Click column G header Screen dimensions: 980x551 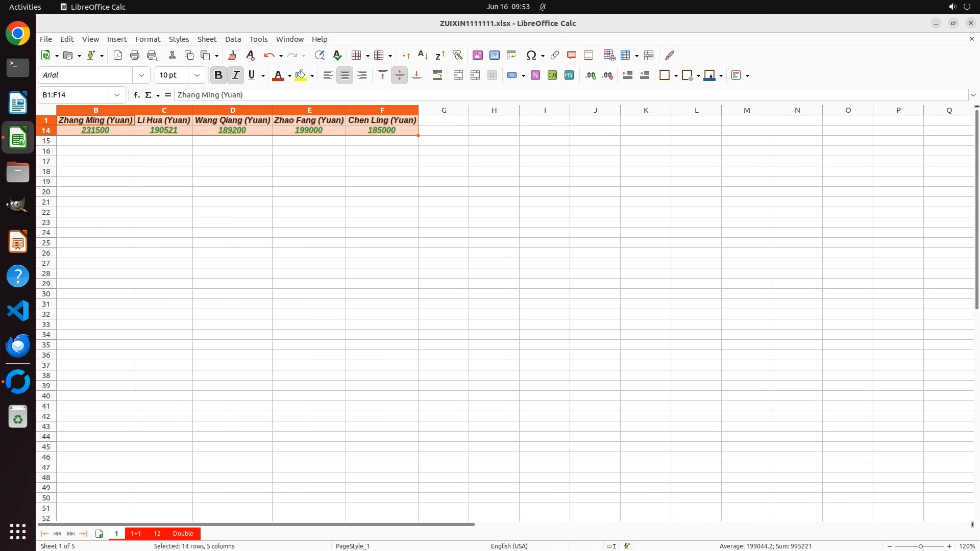click(x=444, y=110)
